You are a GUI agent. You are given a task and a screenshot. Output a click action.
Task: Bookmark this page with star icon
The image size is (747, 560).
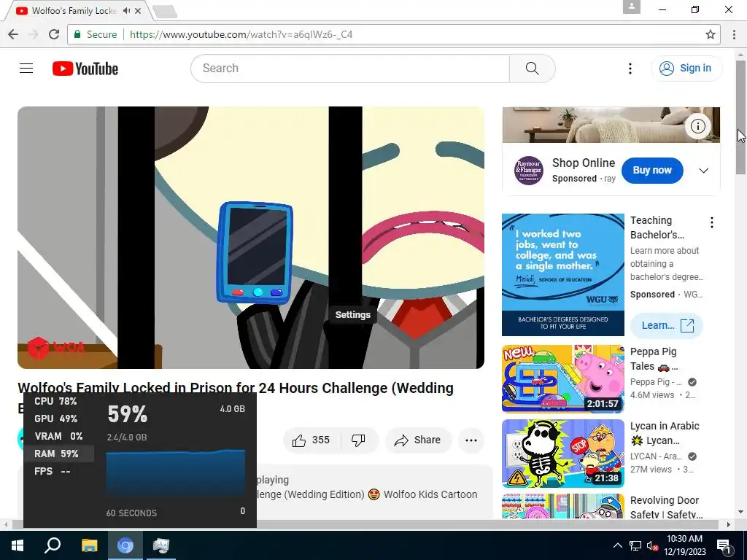coord(710,34)
